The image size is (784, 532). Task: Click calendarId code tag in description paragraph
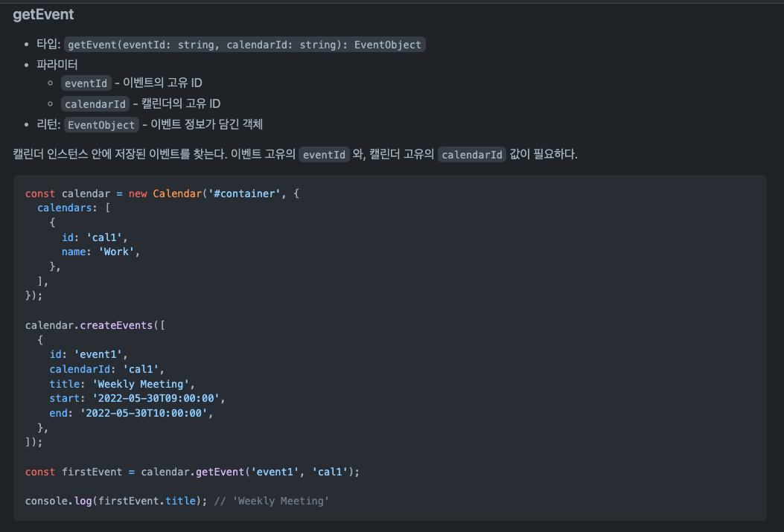[x=471, y=155]
